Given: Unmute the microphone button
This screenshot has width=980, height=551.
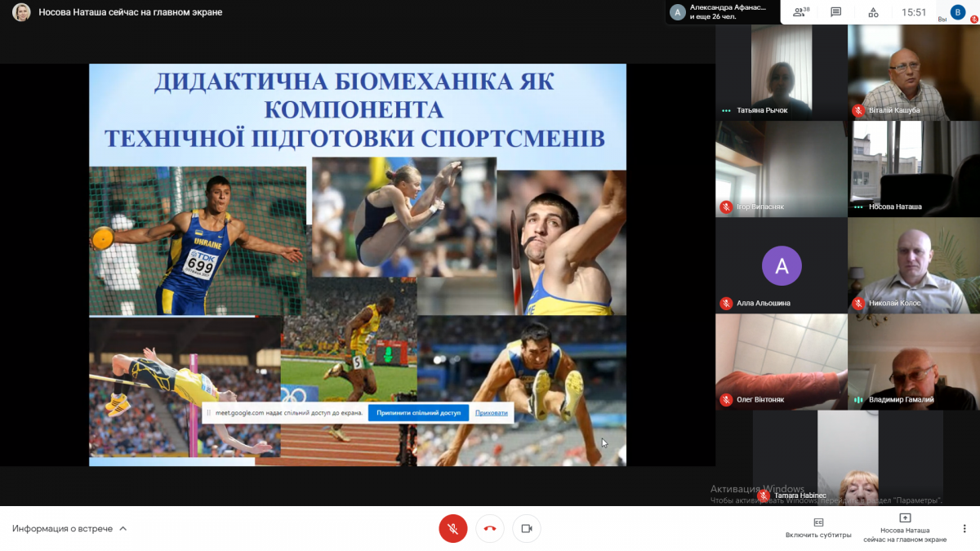Looking at the screenshot, I should pos(452,529).
